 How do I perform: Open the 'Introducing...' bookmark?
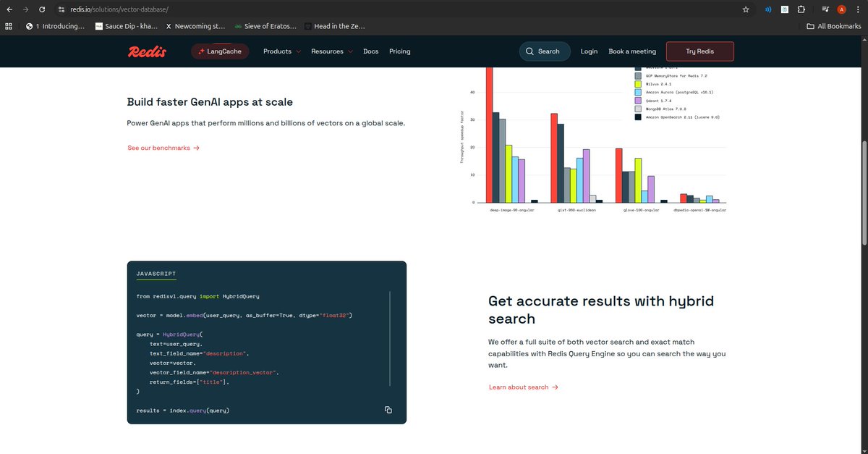pos(54,26)
